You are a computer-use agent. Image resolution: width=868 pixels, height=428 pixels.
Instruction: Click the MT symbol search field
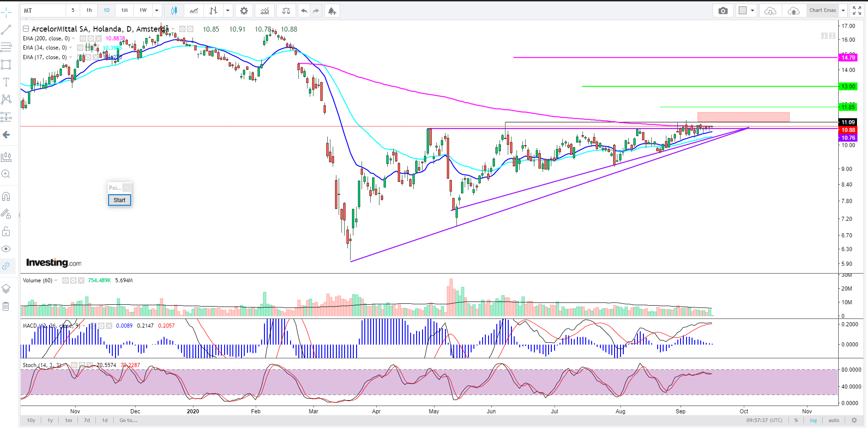tap(43, 11)
